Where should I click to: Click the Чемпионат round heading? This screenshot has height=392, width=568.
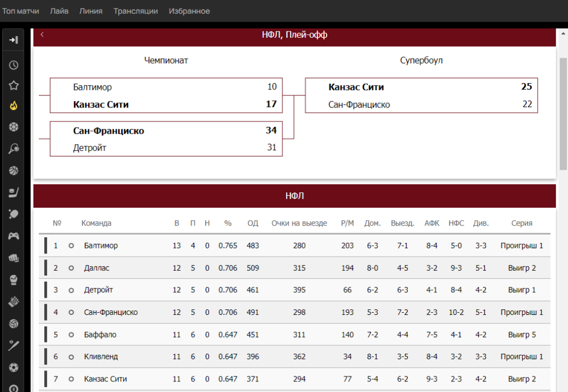pos(166,60)
